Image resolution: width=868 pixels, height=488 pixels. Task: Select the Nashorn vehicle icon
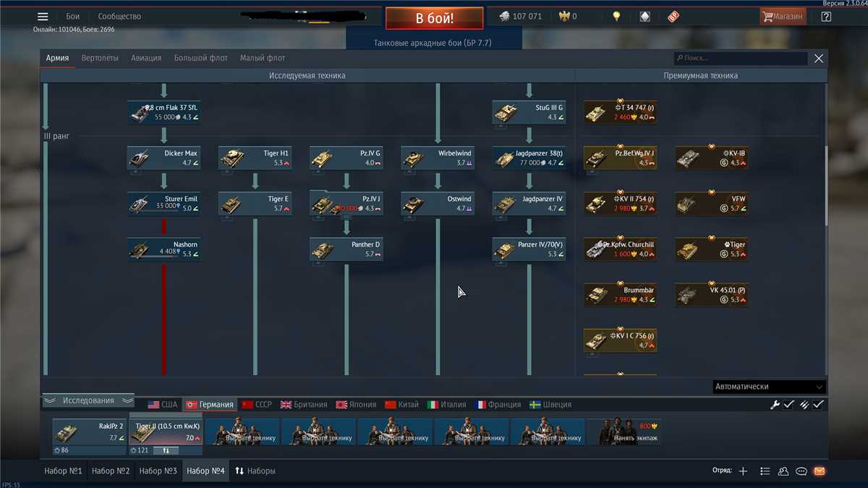pos(140,249)
